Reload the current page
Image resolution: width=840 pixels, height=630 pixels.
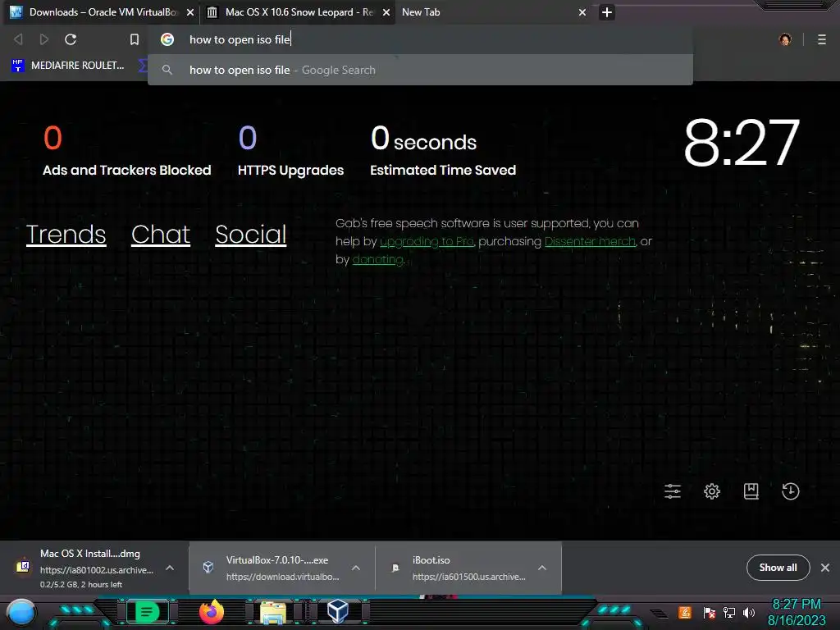pyautogui.click(x=71, y=39)
